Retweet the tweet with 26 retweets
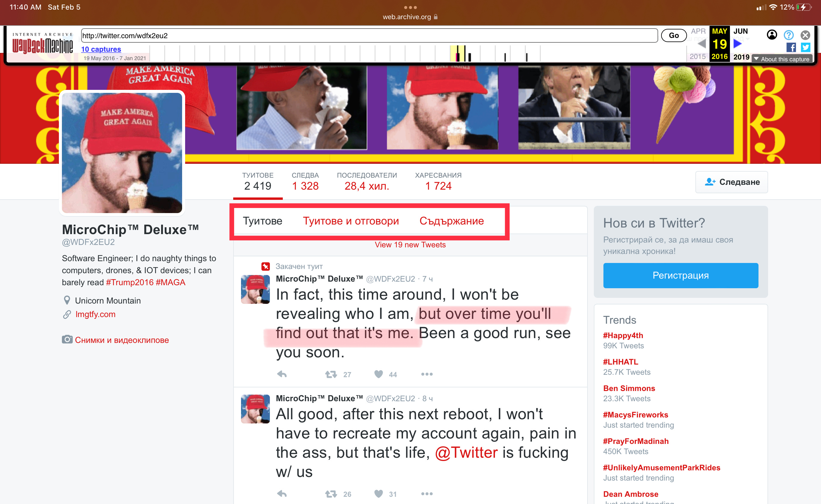 click(338, 494)
